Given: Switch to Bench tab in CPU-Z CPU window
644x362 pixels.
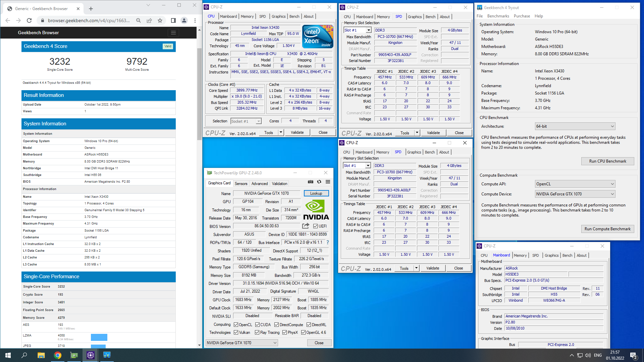Looking at the screenshot, I should [x=294, y=16].
